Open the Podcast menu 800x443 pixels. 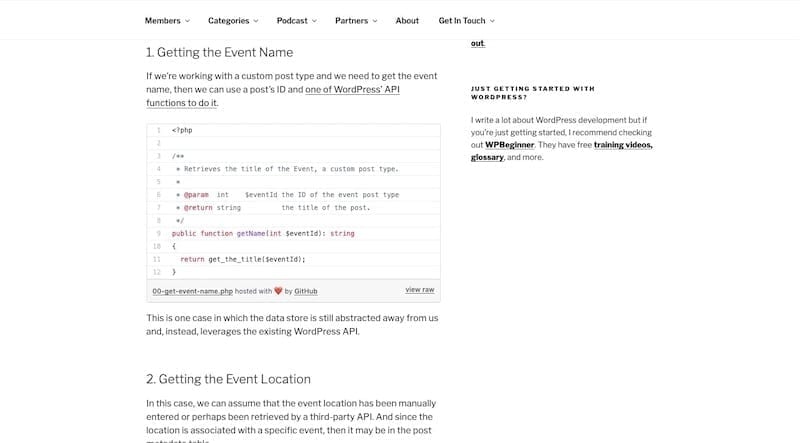(x=292, y=20)
